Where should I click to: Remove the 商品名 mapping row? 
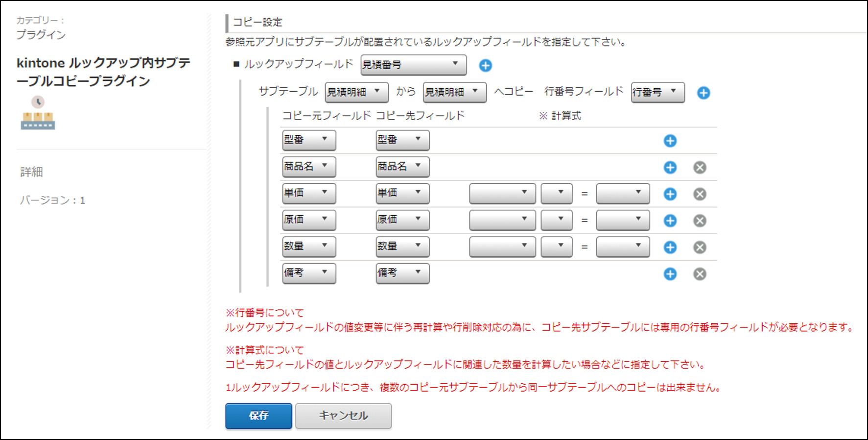[700, 168]
